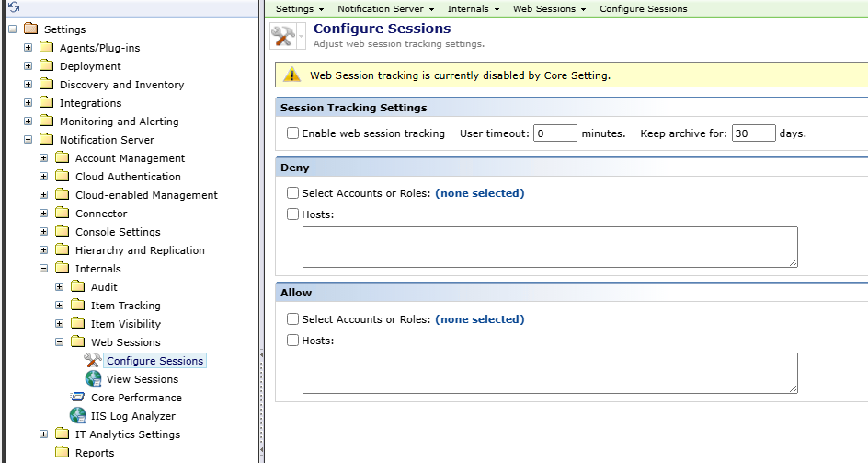Enable web session tracking checkbox
Screen dimensions: 868x463
tap(292, 133)
